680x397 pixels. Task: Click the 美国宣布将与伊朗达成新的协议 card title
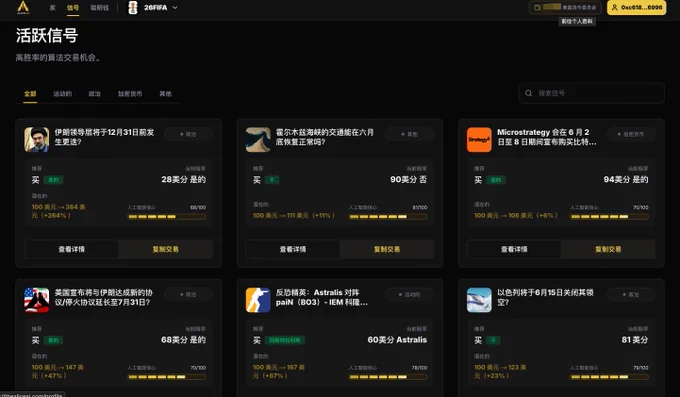103,297
